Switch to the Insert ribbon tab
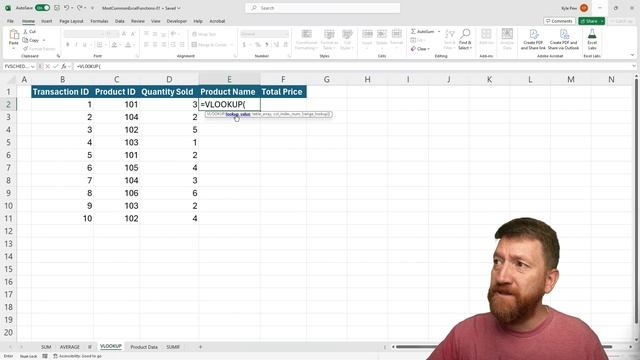The height and width of the screenshot is (360, 640). 47,21
